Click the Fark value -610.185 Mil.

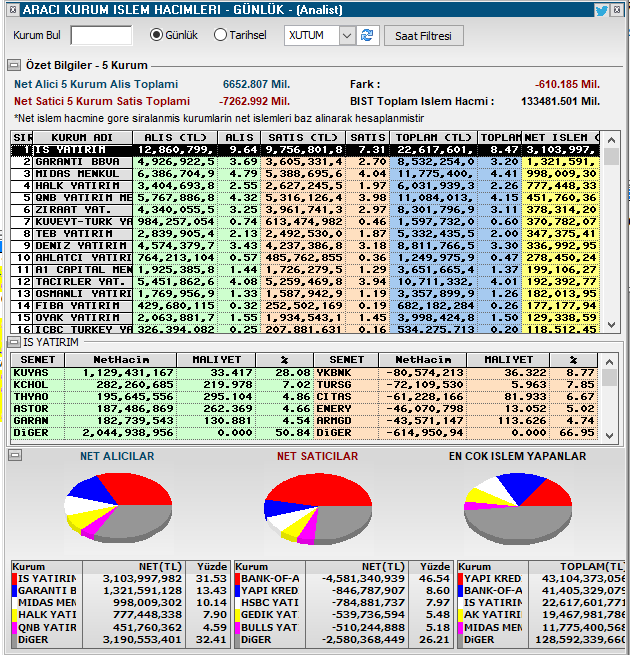[x=567, y=84]
